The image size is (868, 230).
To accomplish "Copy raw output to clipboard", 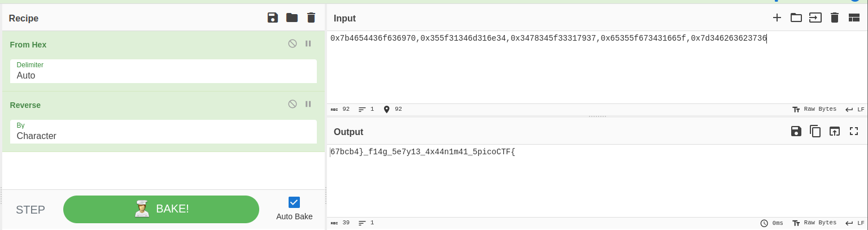I will [x=815, y=131].
